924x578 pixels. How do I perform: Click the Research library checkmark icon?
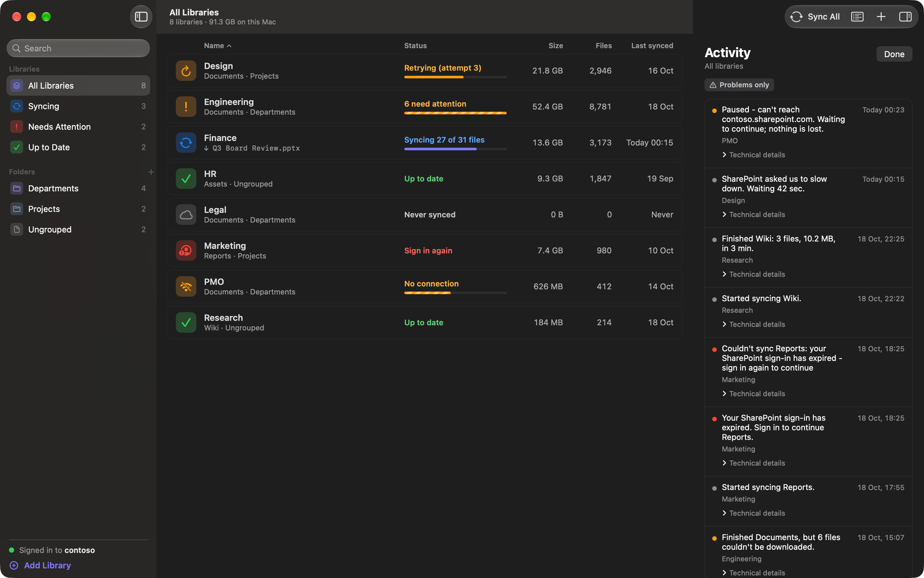(x=186, y=322)
